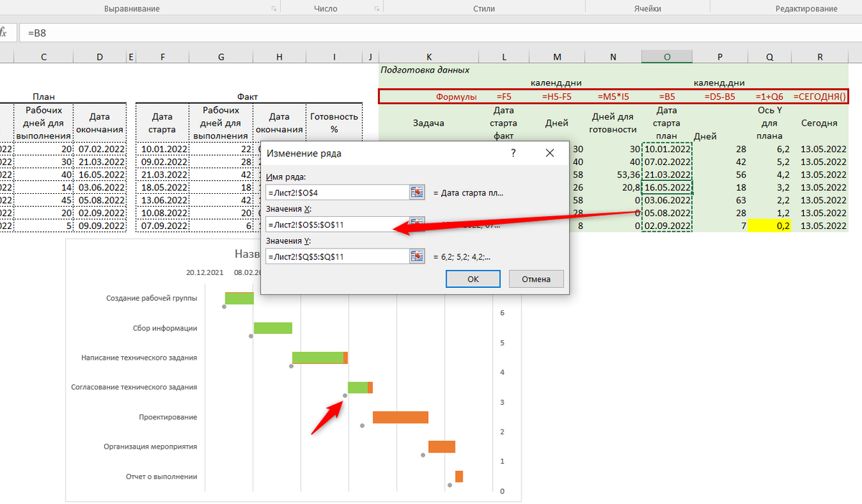Click the green bar for Сбор информации

click(273, 328)
